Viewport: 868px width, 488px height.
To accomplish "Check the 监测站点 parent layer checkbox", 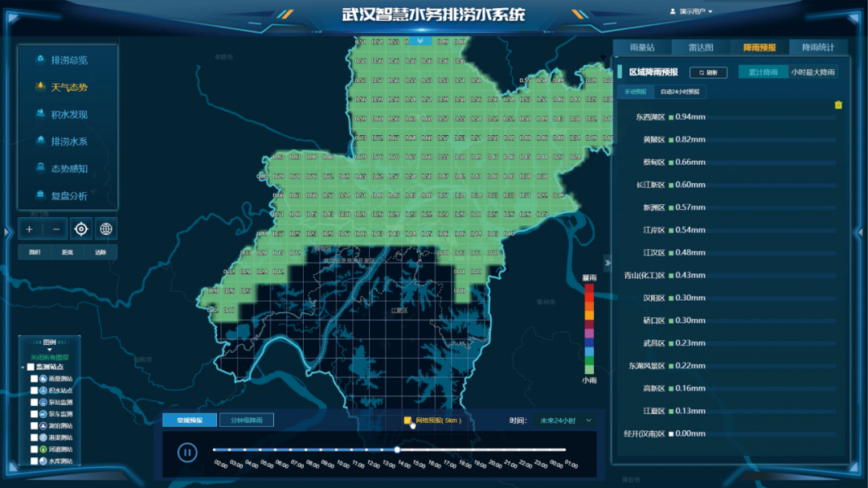I will click(31, 367).
